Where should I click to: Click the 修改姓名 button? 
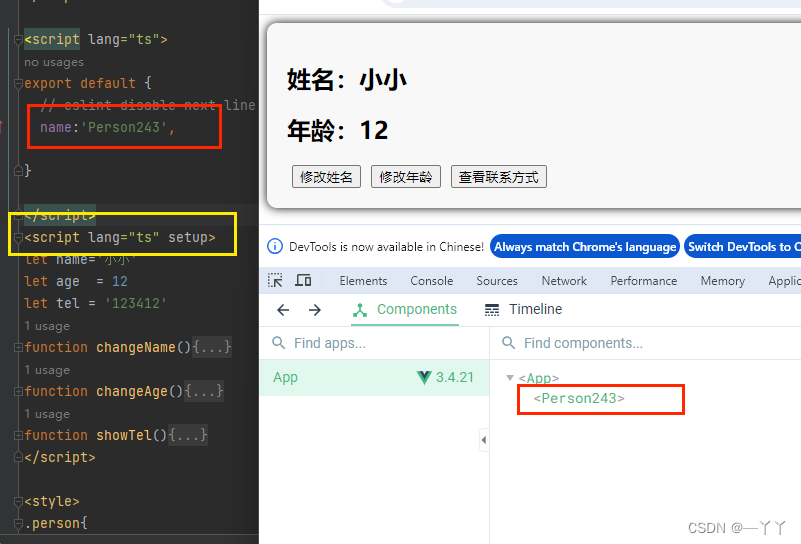pyautogui.click(x=326, y=177)
